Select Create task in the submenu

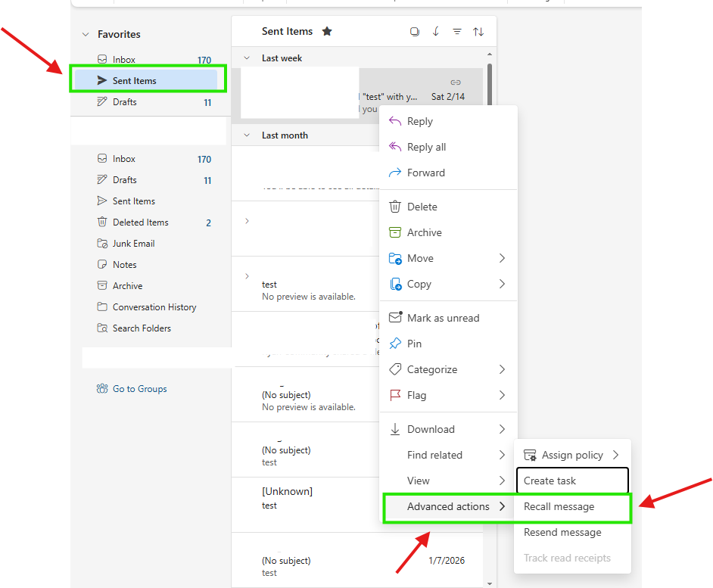(572, 481)
